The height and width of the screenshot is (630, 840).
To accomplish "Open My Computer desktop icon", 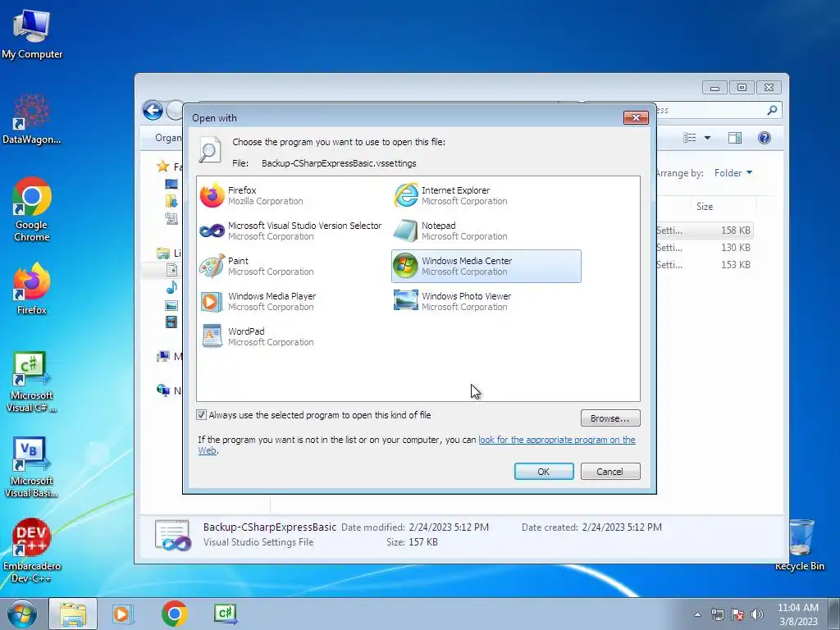I will pyautogui.click(x=32, y=34).
